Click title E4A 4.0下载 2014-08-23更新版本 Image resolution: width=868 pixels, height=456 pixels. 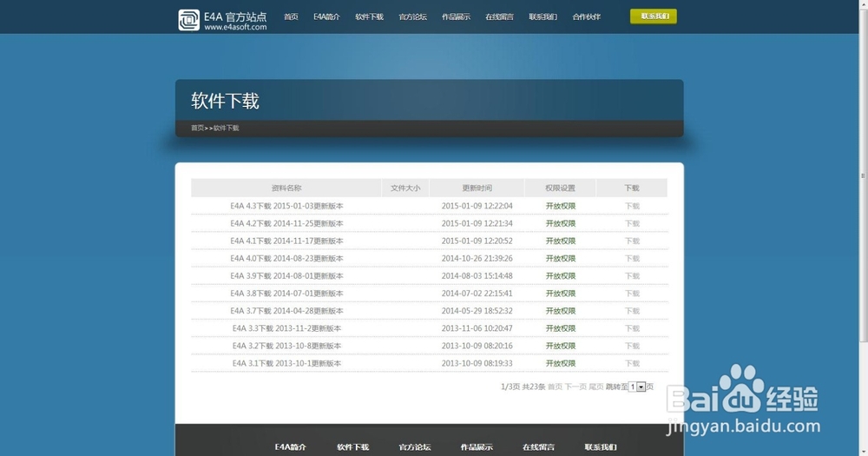coord(286,258)
